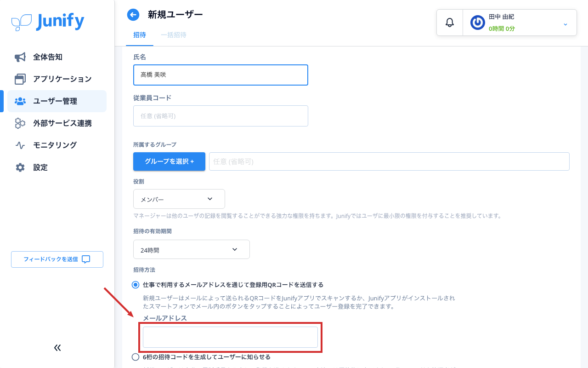Switch to the 招待 tab
Screen dimensions: 588x368
click(140, 35)
